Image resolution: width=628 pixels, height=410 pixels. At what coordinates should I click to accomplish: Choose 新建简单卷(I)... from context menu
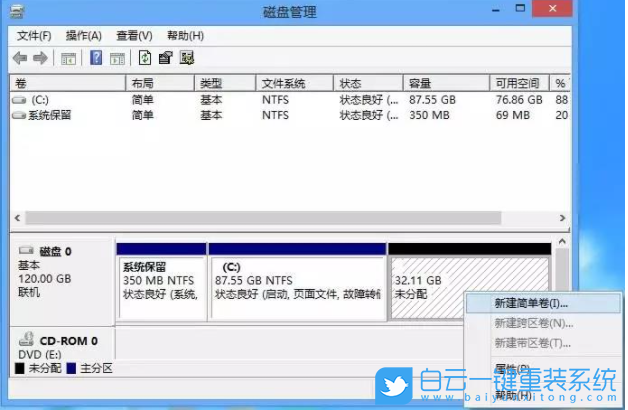(x=530, y=302)
